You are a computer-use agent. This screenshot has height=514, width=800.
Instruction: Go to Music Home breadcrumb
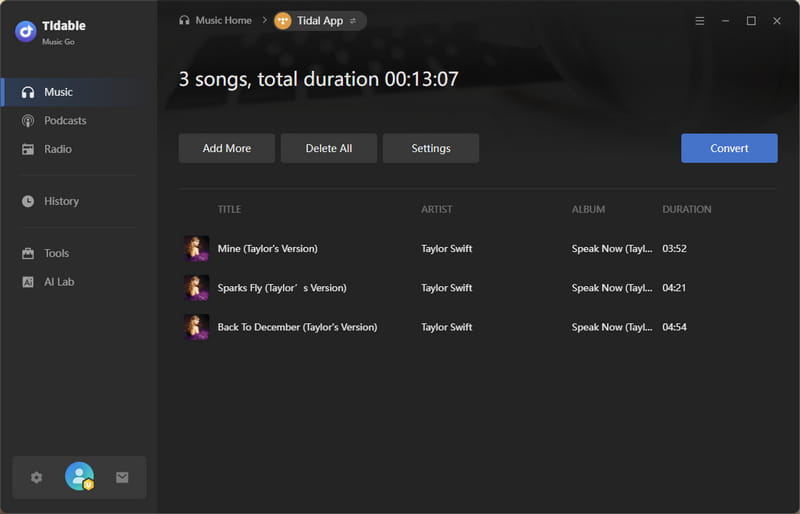pyautogui.click(x=215, y=20)
